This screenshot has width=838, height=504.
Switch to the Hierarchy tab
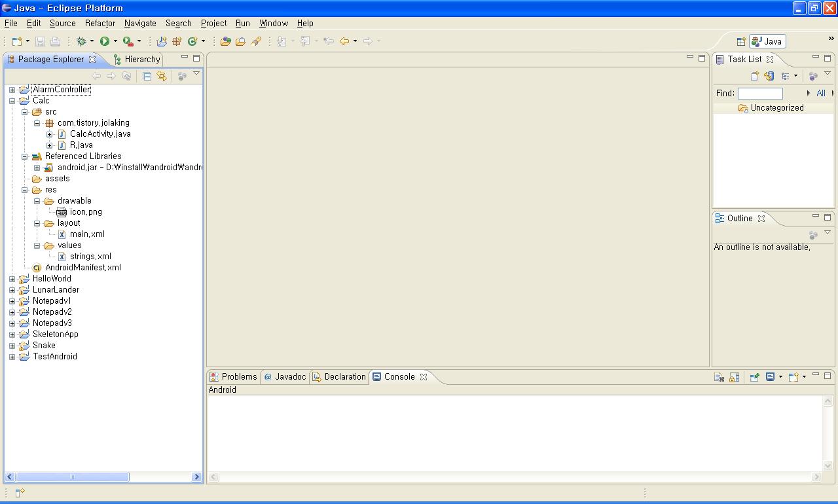(136, 59)
